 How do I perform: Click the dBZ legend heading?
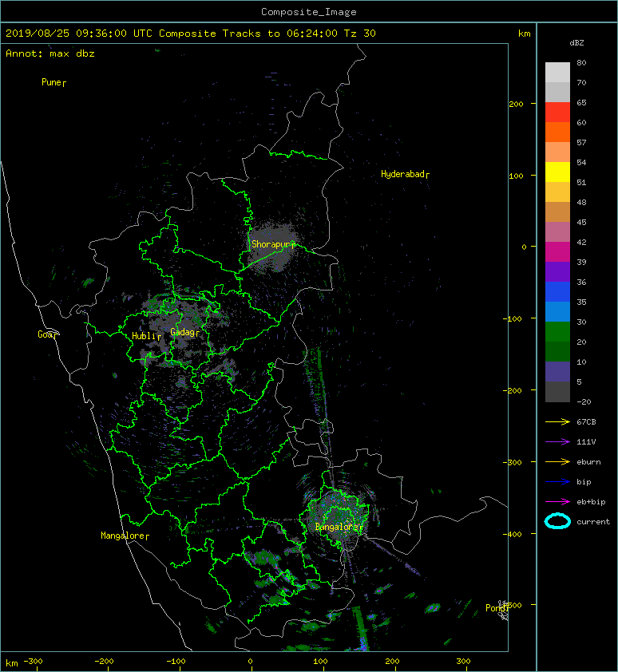click(576, 43)
